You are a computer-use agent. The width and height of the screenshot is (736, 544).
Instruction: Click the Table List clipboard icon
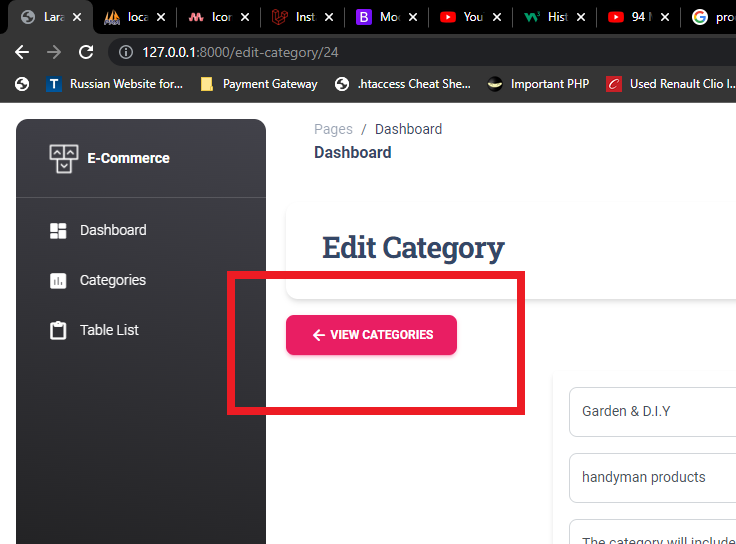tap(58, 330)
